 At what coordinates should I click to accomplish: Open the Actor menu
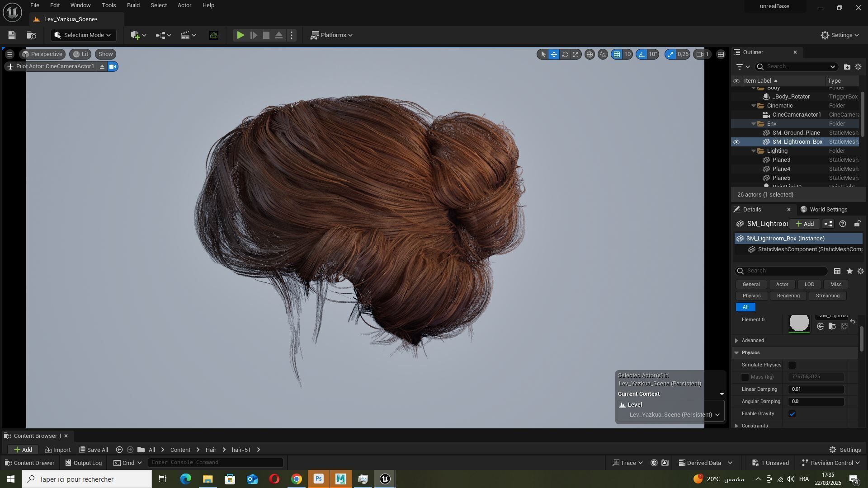pos(184,5)
